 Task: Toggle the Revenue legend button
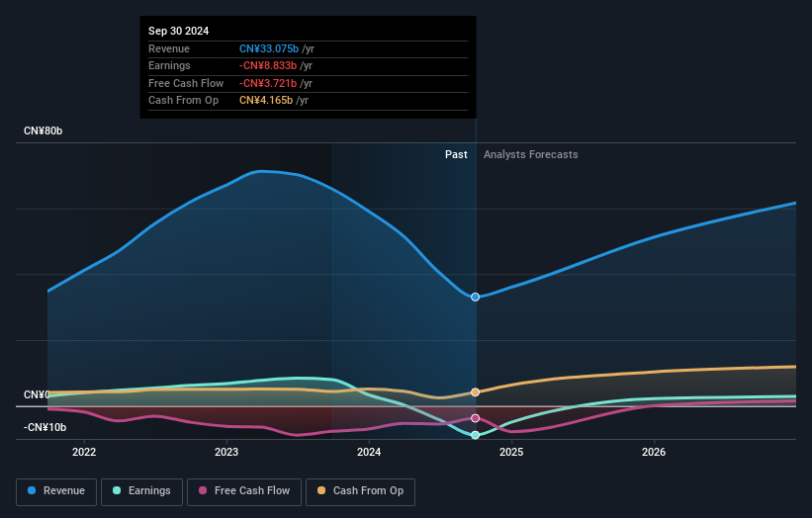pyautogui.click(x=56, y=491)
